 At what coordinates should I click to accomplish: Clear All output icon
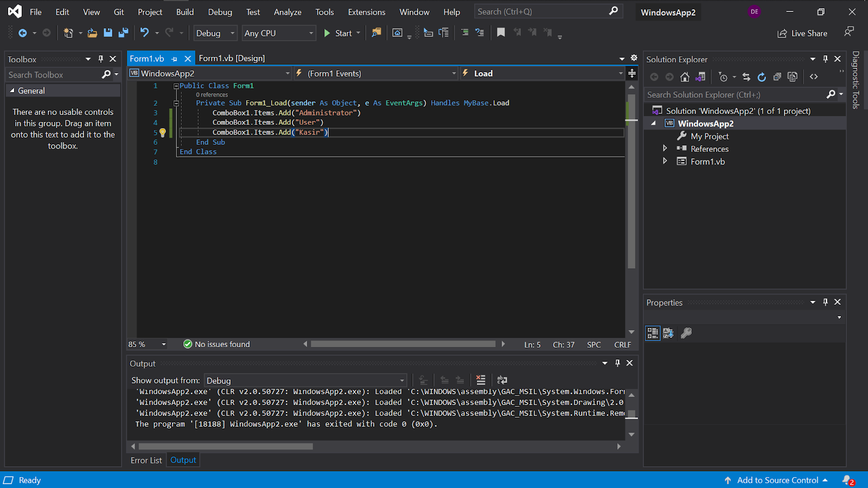click(x=481, y=380)
